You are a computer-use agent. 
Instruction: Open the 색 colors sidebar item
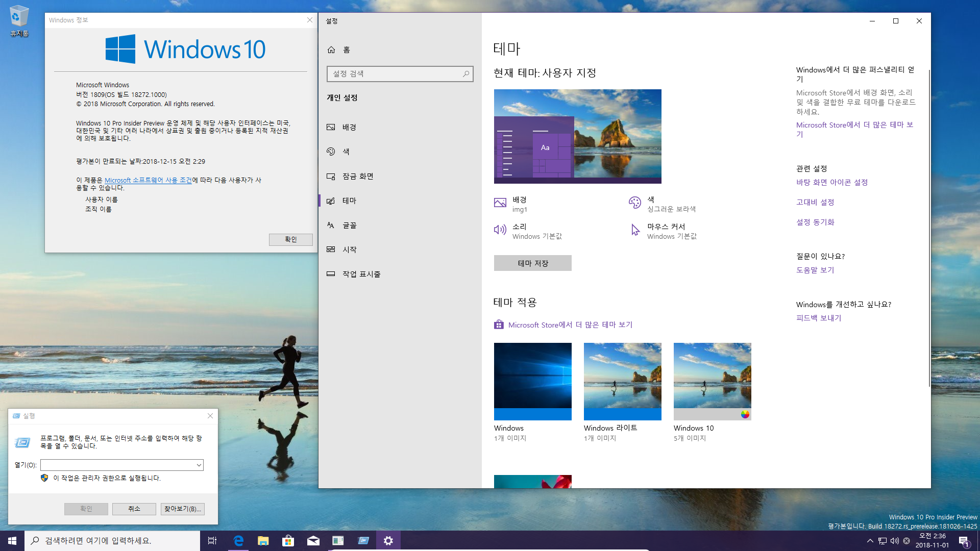pos(400,152)
